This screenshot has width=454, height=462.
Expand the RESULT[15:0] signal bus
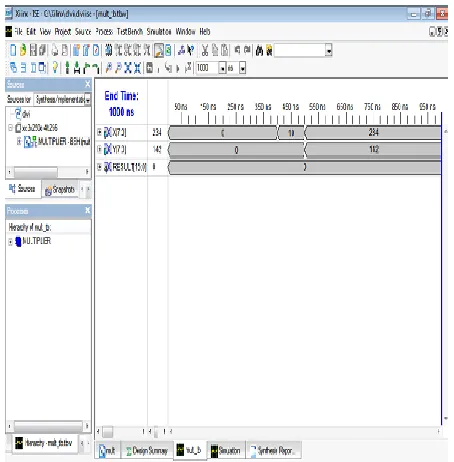pos(99,166)
